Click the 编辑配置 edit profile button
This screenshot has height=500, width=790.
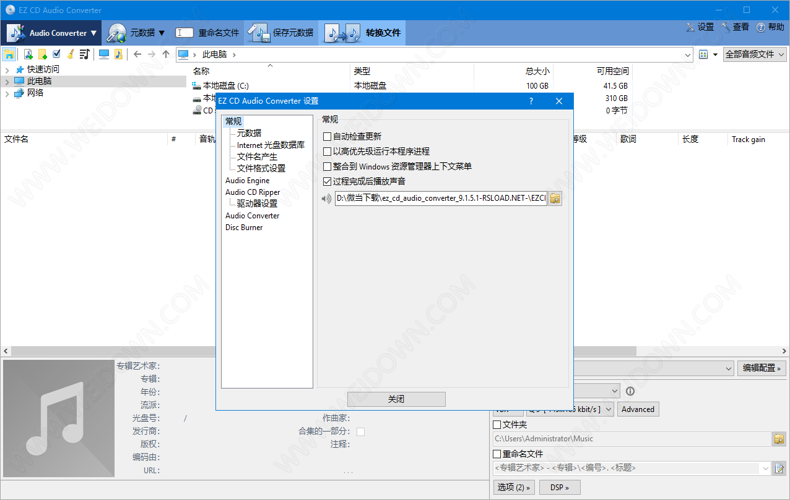[761, 368]
